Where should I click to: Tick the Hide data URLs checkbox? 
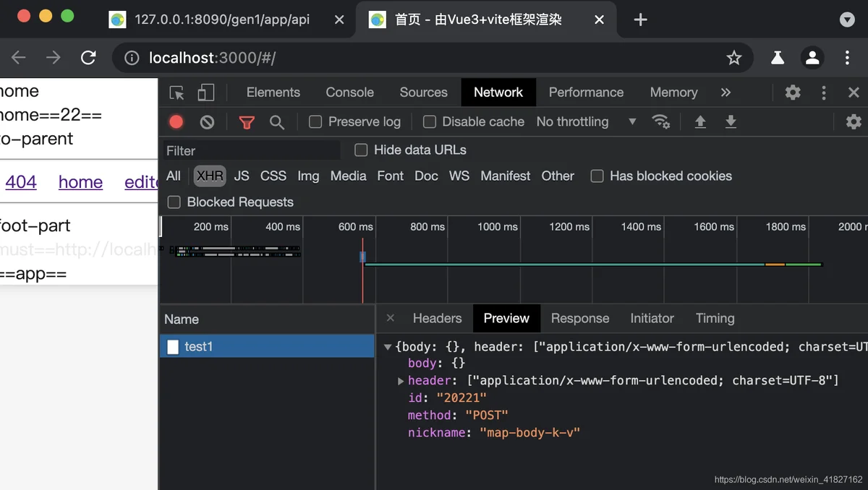click(361, 150)
